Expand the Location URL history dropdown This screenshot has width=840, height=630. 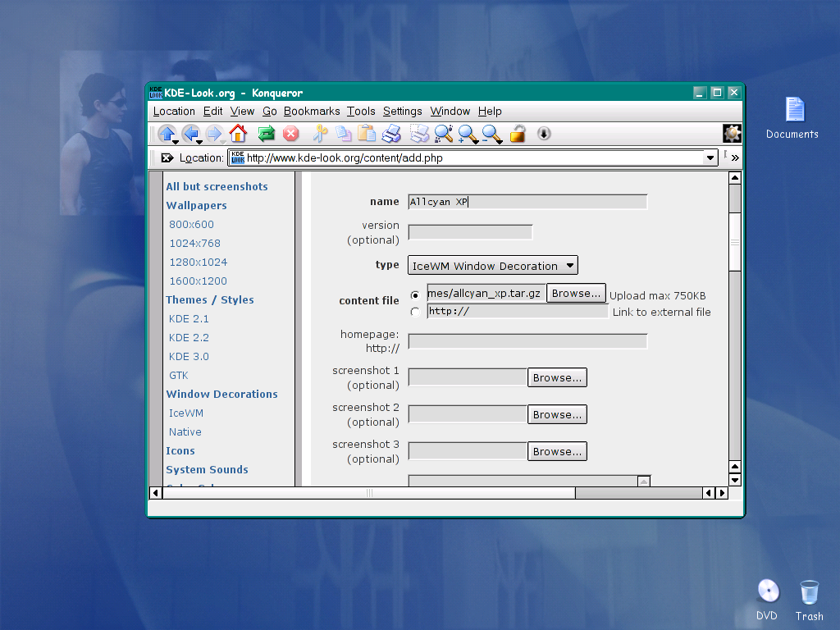[x=710, y=158]
